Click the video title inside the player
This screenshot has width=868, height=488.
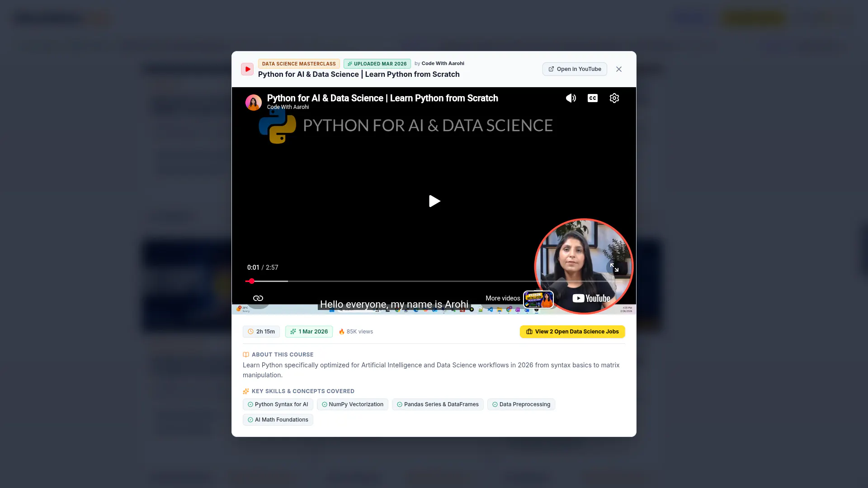[x=382, y=98]
